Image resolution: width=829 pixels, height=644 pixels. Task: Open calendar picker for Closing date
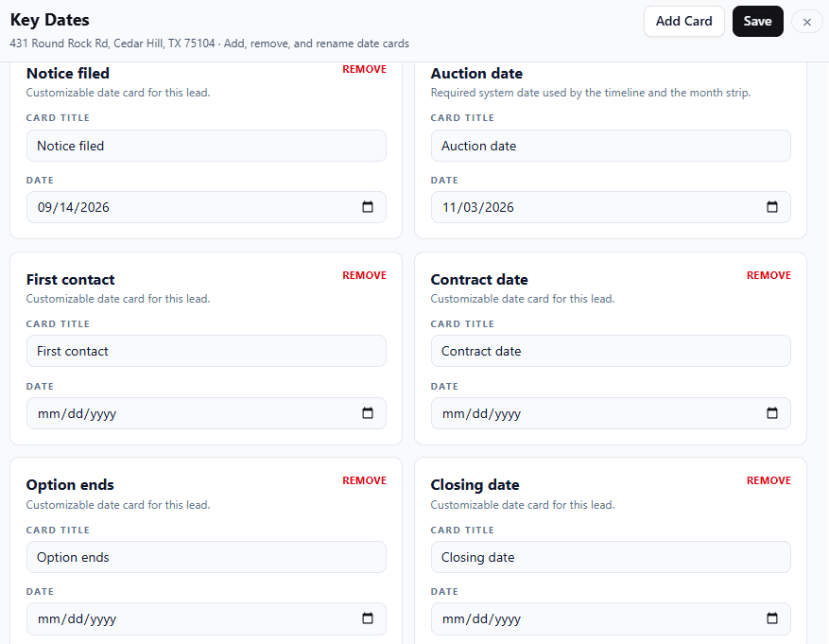[772, 618]
